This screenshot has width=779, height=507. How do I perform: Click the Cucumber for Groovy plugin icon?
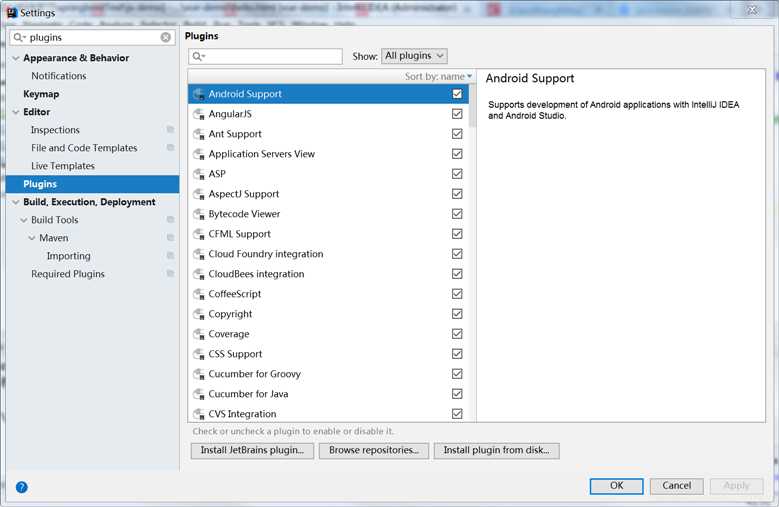tap(199, 374)
